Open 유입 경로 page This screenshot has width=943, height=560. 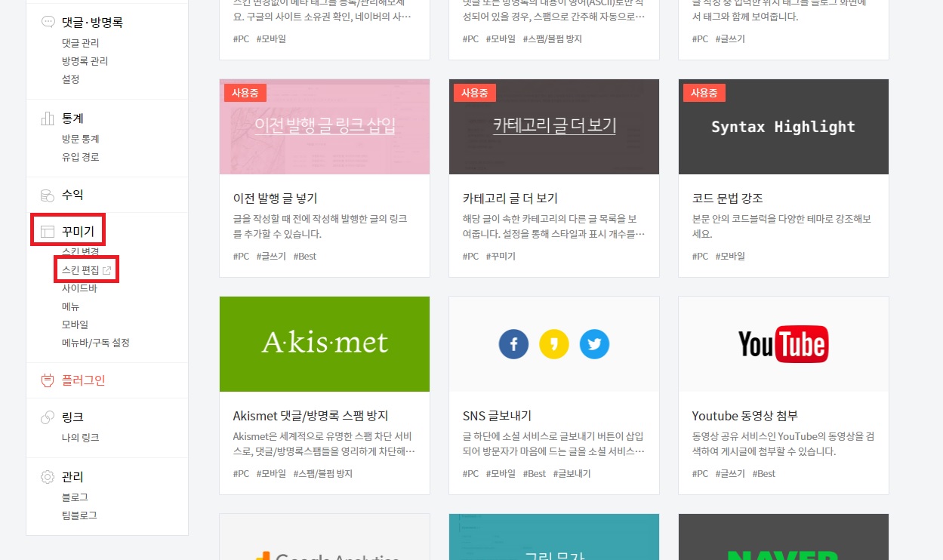80,157
